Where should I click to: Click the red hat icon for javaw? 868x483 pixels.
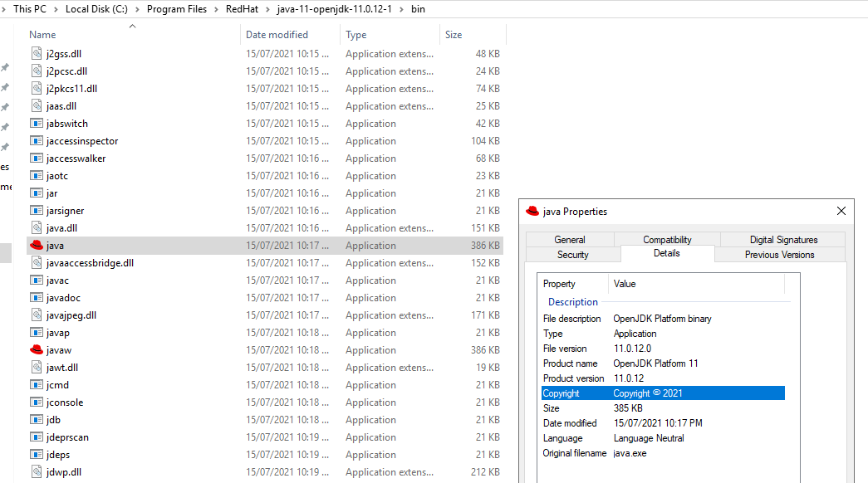pyautogui.click(x=37, y=349)
